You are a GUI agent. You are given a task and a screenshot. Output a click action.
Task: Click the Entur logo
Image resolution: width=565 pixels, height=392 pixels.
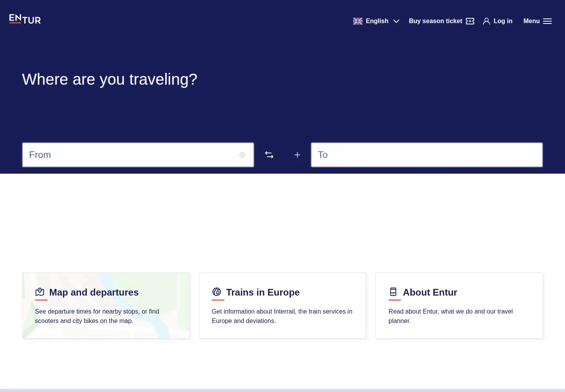(x=25, y=19)
